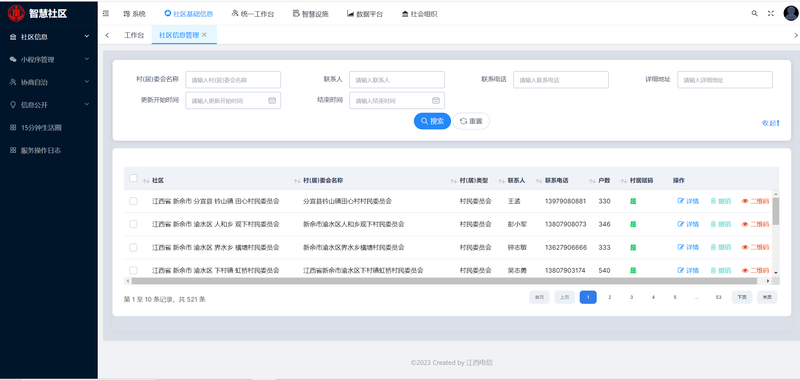800x380 pixels.
Task: Sort table by 联系电话 column arrows
Action: 538,181
